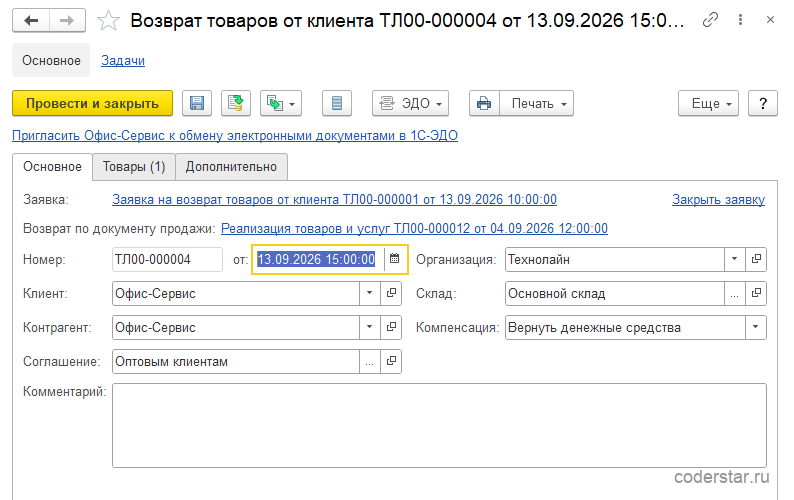Open document movements report icon
The height and width of the screenshot is (500, 794).
coord(337,103)
